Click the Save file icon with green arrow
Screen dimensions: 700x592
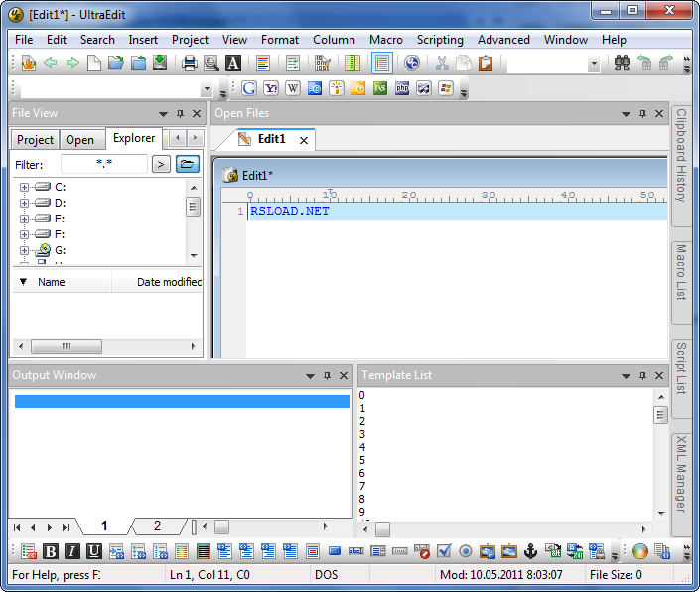pos(160,63)
